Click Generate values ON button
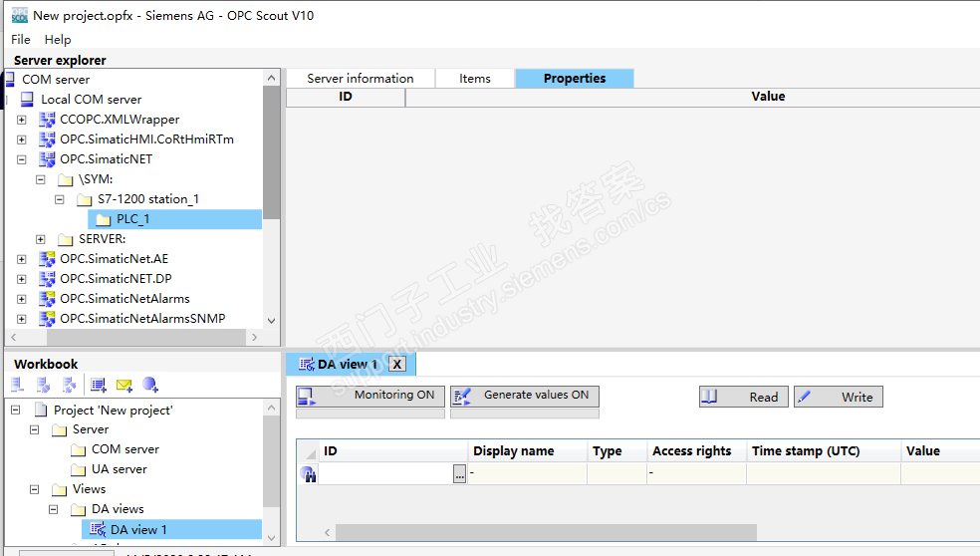This screenshot has height=556, width=980. click(525, 396)
